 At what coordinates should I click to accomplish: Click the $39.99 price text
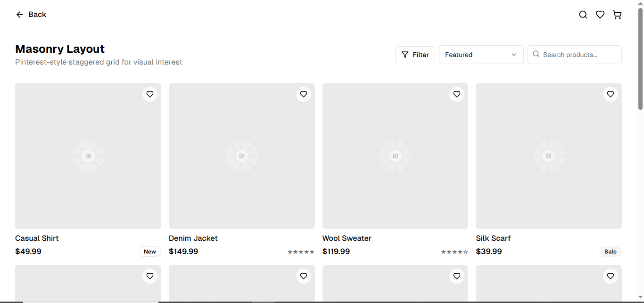tap(489, 252)
